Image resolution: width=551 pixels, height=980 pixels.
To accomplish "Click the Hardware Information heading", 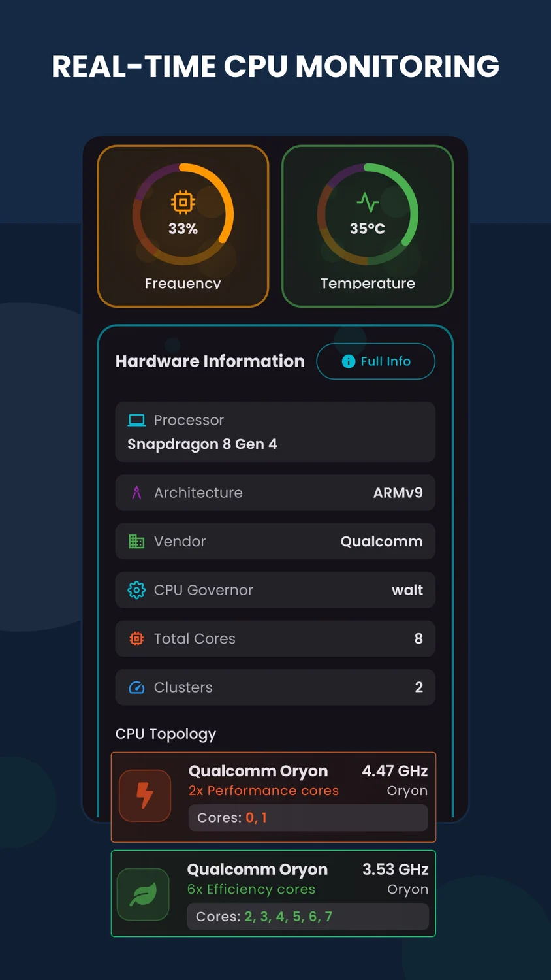I will click(210, 361).
